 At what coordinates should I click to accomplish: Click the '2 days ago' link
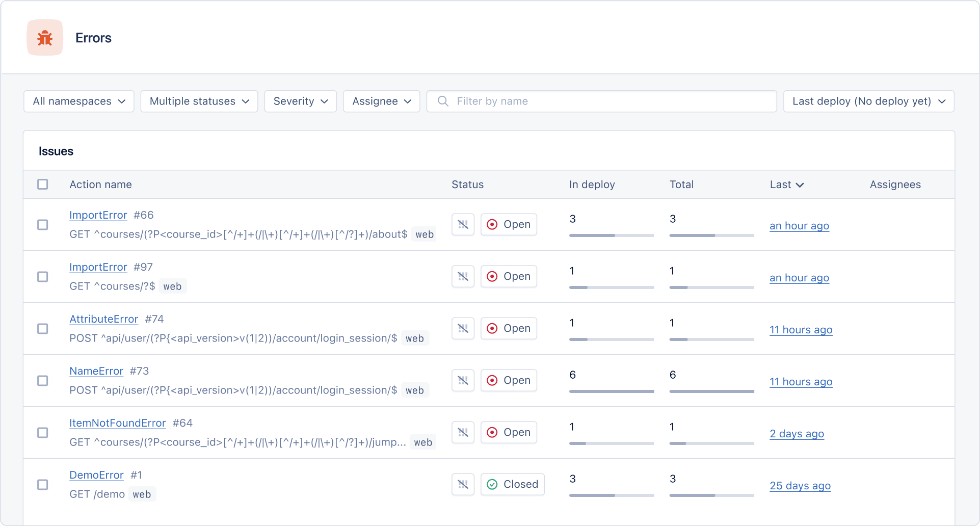[797, 434]
